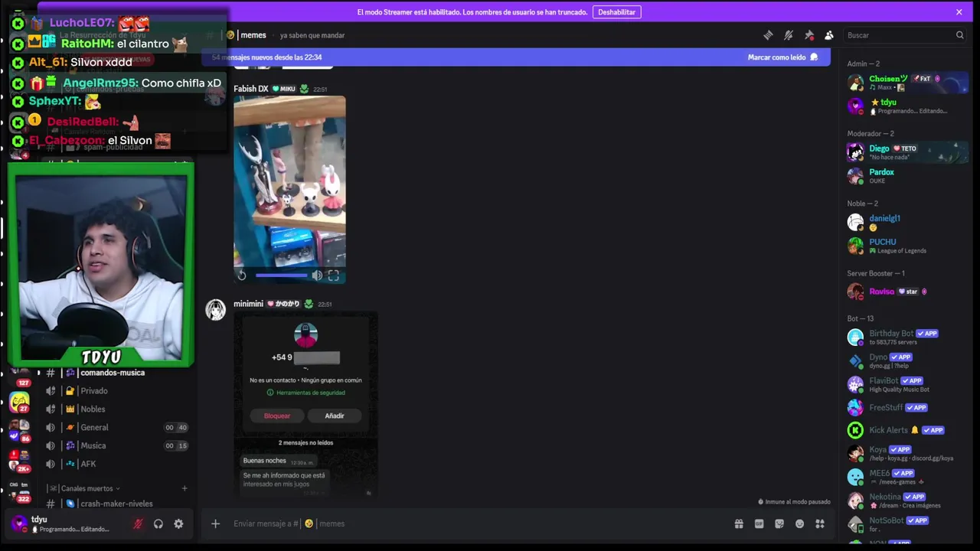Click Nekotina bot in member list

pos(907,500)
